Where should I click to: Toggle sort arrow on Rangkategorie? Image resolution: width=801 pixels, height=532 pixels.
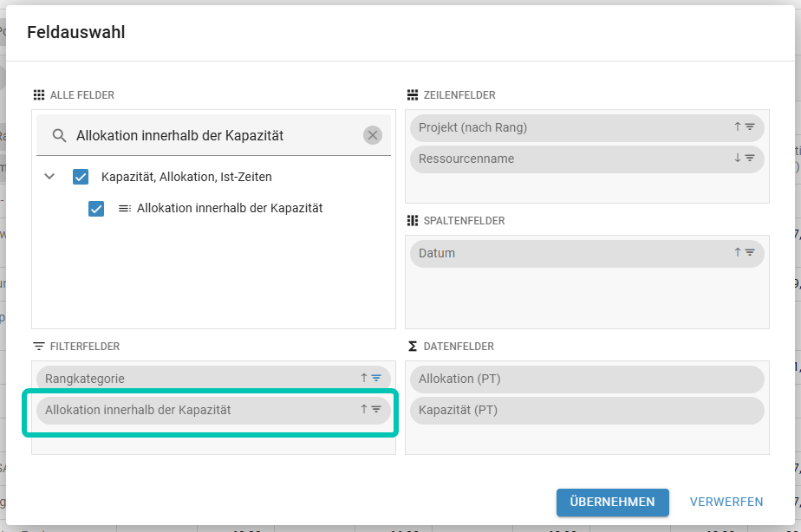pyautogui.click(x=364, y=378)
